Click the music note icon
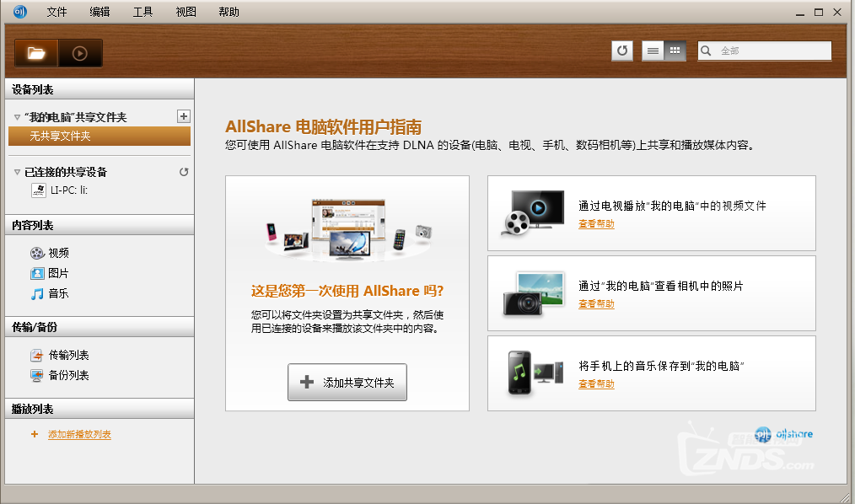The height and width of the screenshot is (504, 855). pos(37,293)
